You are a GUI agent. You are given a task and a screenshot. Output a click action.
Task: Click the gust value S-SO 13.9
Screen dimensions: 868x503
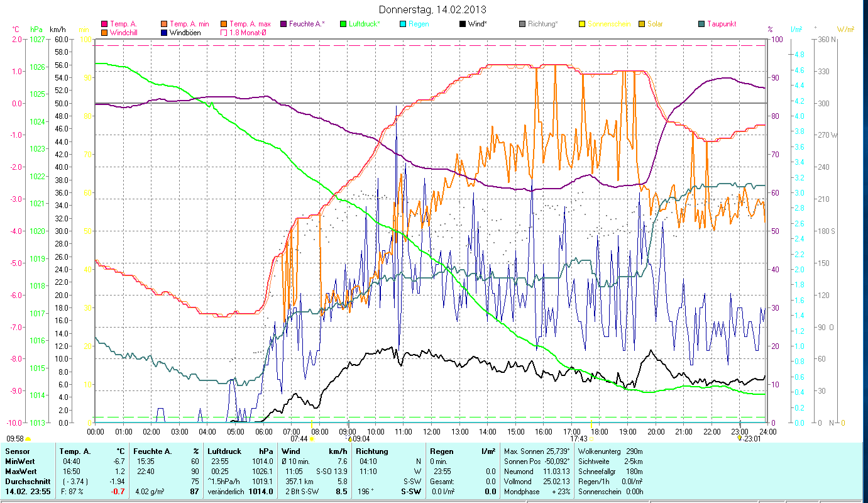pyautogui.click(x=331, y=472)
